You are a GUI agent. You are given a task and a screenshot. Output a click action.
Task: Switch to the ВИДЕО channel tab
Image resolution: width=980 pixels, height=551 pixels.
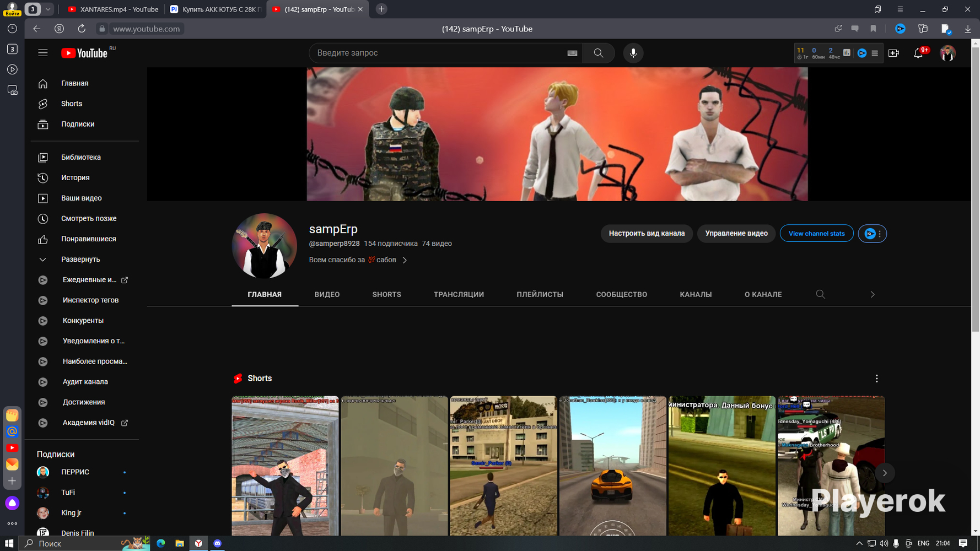coord(327,294)
